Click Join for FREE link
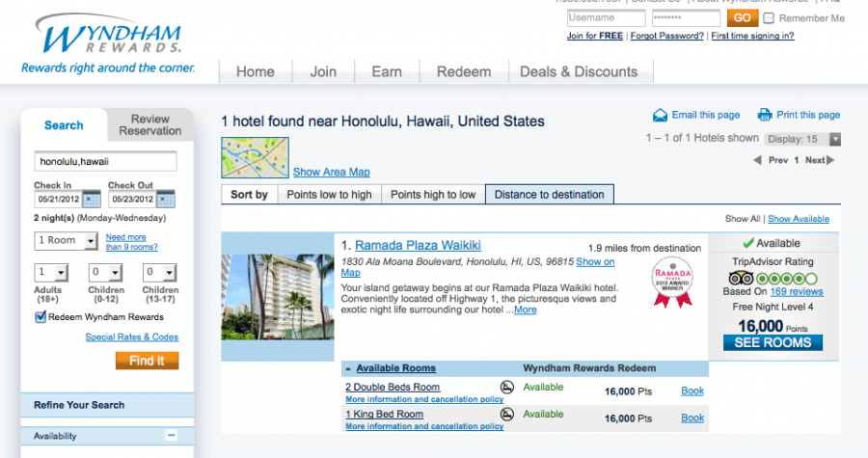 pyautogui.click(x=594, y=36)
